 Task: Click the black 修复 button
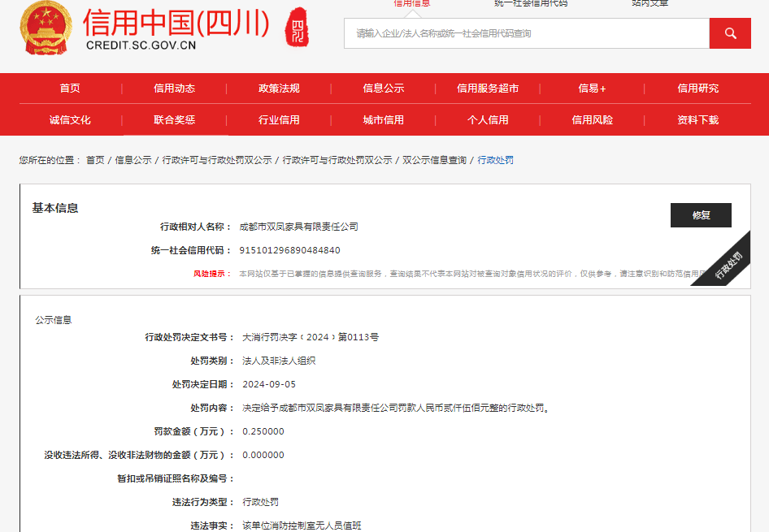pyautogui.click(x=701, y=215)
